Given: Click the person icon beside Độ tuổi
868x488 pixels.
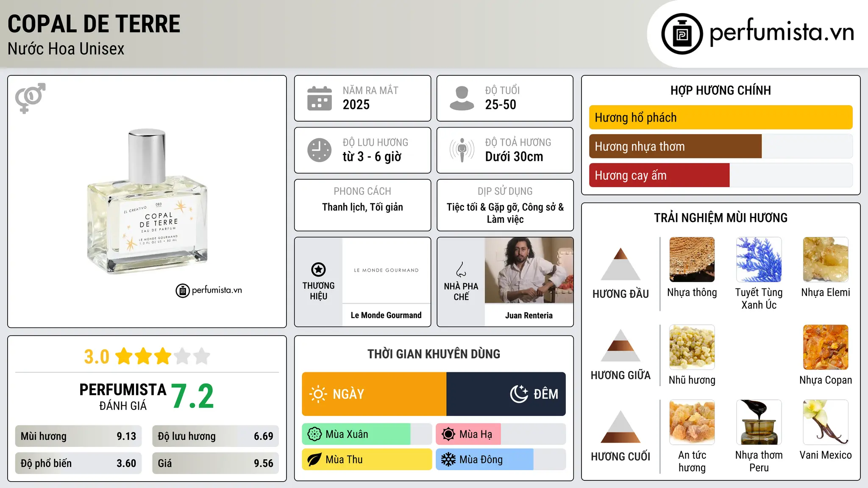Looking at the screenshot, I should tap(462, 98).
